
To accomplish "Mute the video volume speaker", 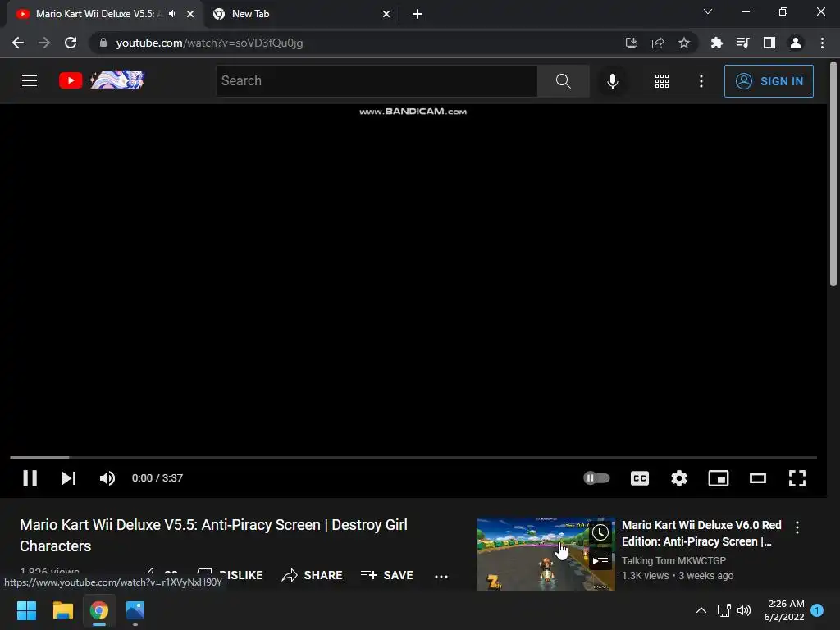I will (107, 478).
